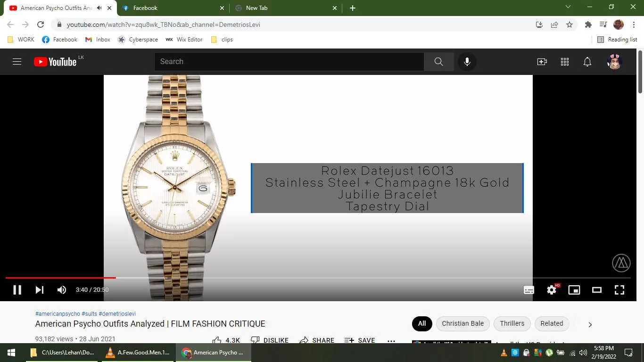Open video settings gear
The image size is (644, 362).
click(551, 290)
